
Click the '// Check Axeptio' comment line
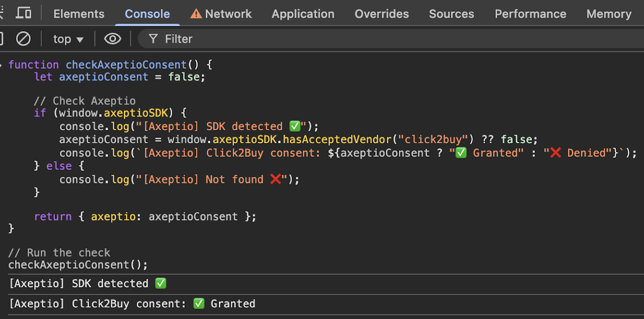click(85, 101)
